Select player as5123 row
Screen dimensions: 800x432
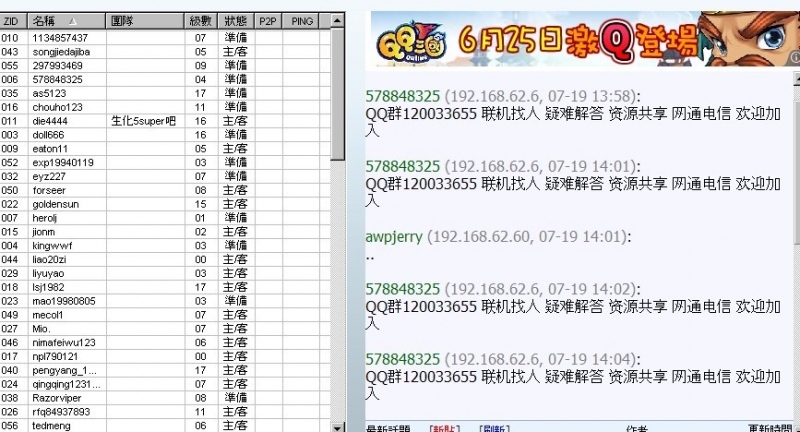[x=165, y=93]
